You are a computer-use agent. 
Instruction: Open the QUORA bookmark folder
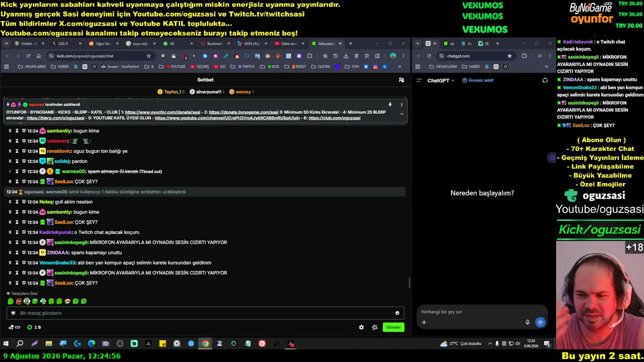tap(320, 66)
